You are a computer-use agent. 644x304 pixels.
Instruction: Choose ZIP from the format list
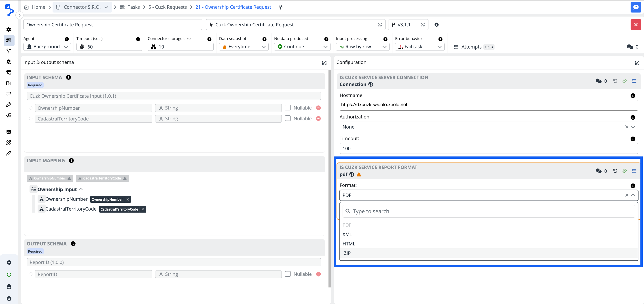click(347, 253)
